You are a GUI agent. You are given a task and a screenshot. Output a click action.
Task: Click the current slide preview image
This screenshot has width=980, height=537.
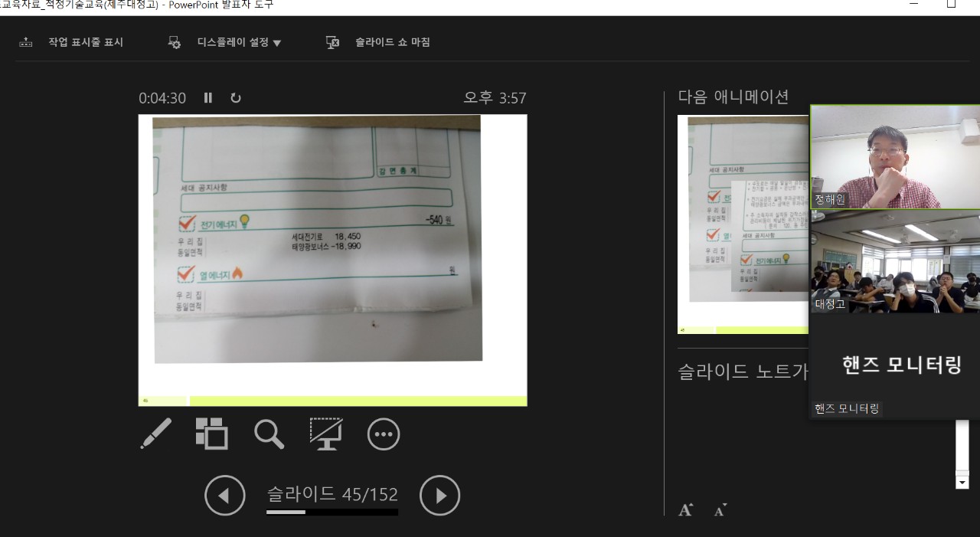tap(332, 260)
